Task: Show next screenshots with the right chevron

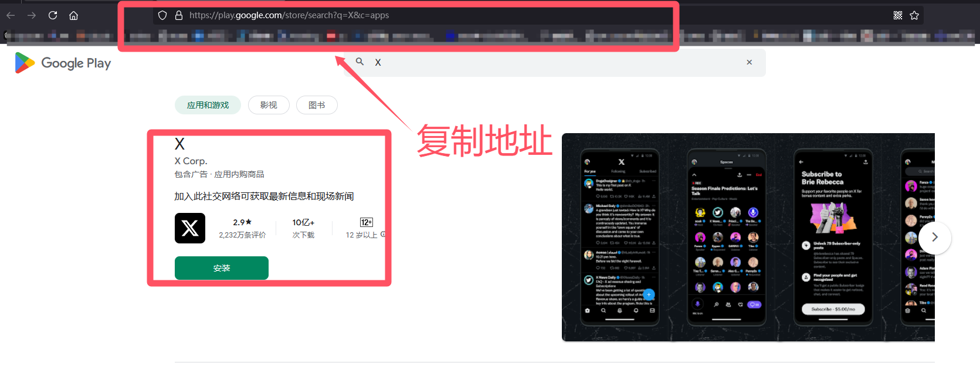Action: coord(935,238)
